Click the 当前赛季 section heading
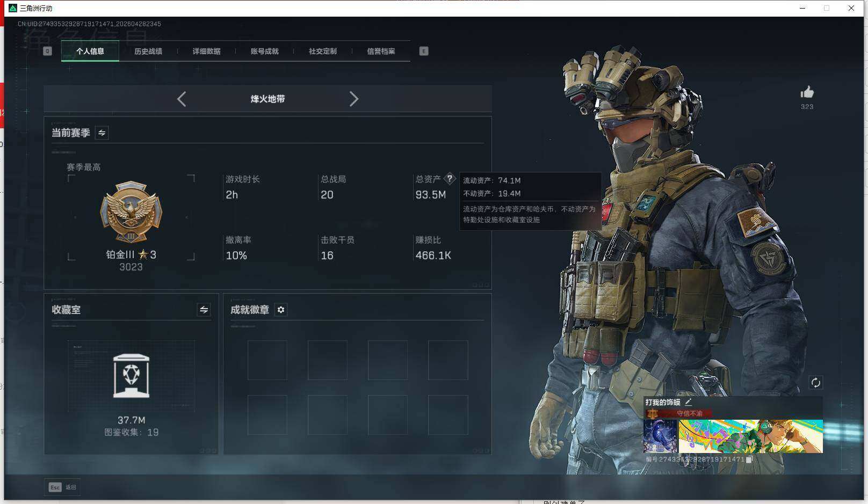This screenshot has width=868, height=504. click(x=71, y=133)
